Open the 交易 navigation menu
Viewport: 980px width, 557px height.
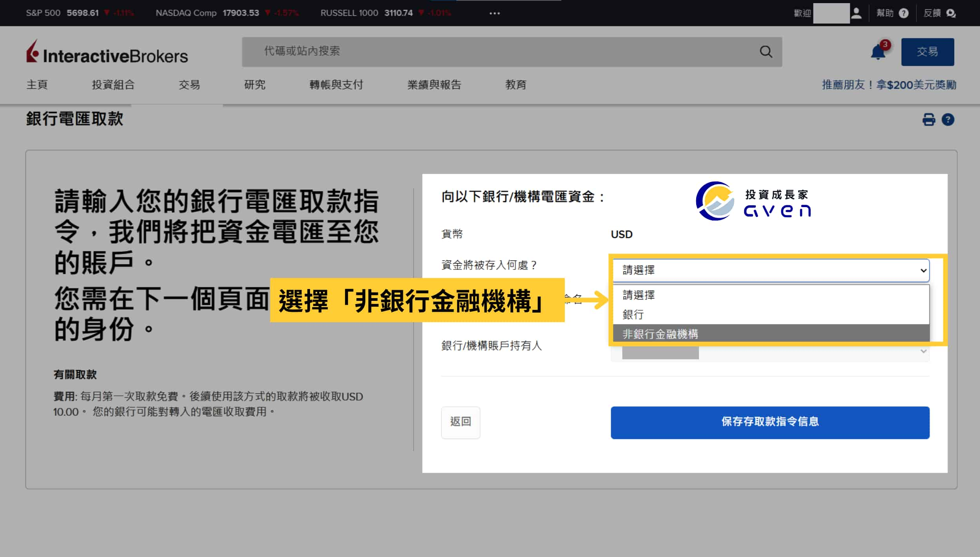pos(189,85)
